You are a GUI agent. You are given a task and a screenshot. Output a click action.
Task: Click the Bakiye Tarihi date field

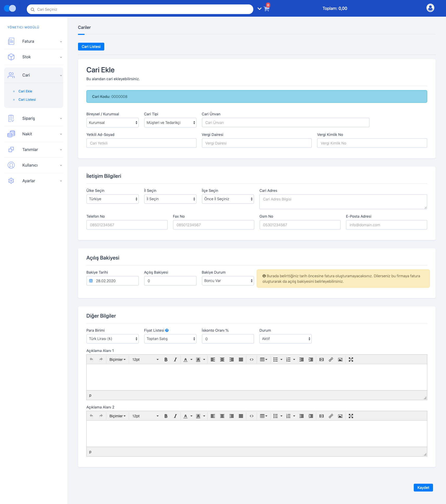tap(112, 281)
